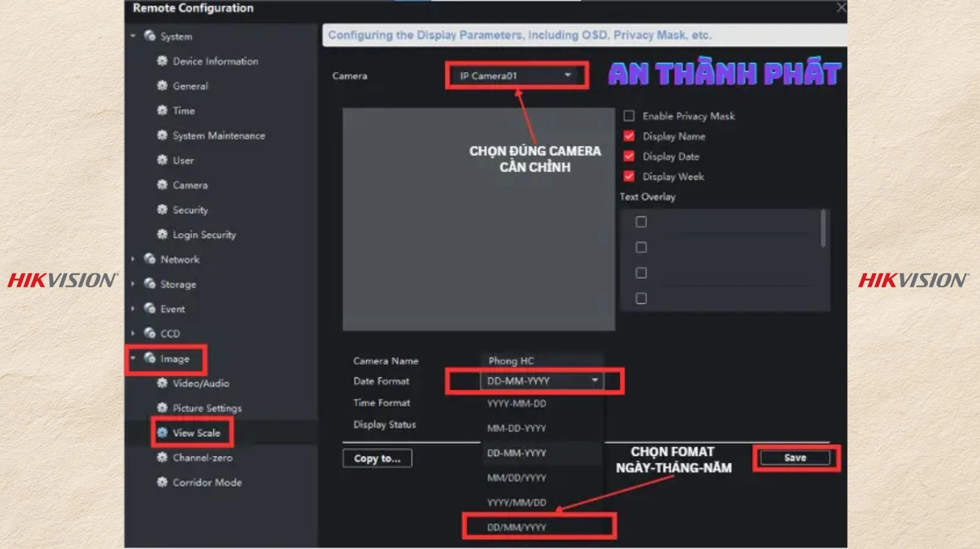Click the gear icon next to Corridor Mode

(x=162, y=482)
